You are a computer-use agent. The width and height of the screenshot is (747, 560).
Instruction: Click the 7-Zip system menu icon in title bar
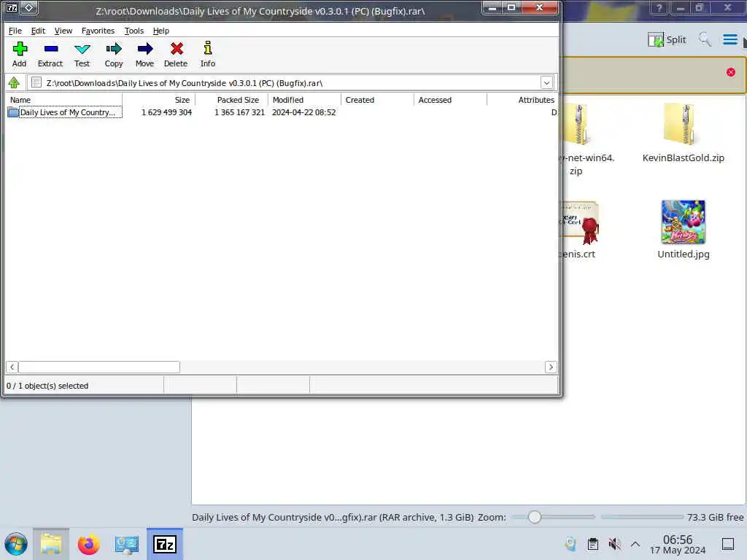tap(12, 7)
